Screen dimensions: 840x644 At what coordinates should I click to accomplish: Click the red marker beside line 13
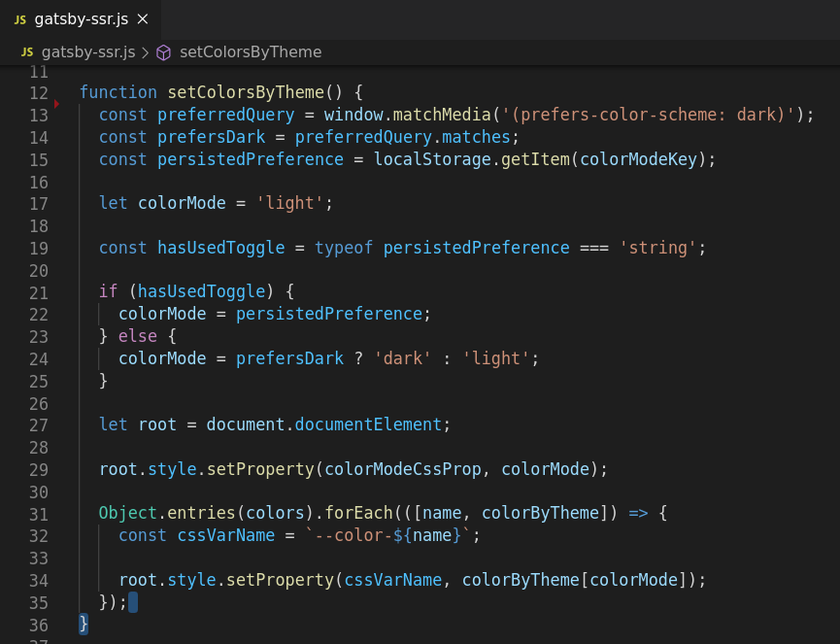56,104
